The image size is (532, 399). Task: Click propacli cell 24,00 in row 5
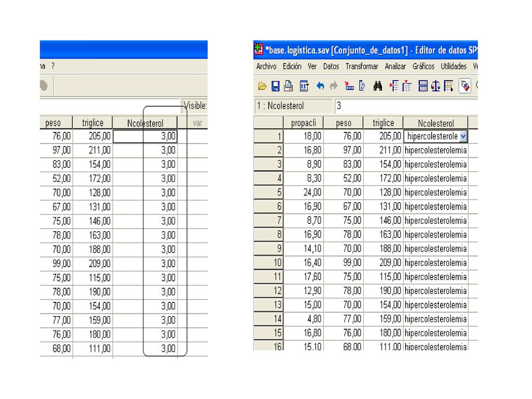[x=303, y=192]
